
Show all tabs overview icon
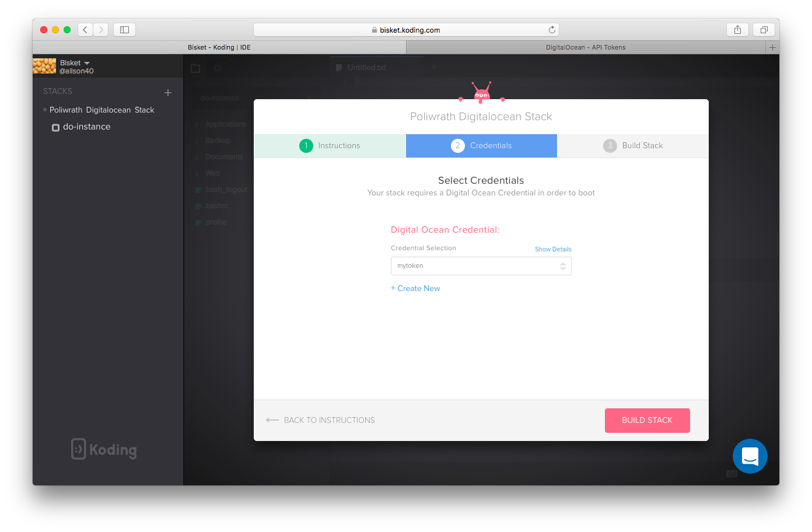click(x=764, y=30)
